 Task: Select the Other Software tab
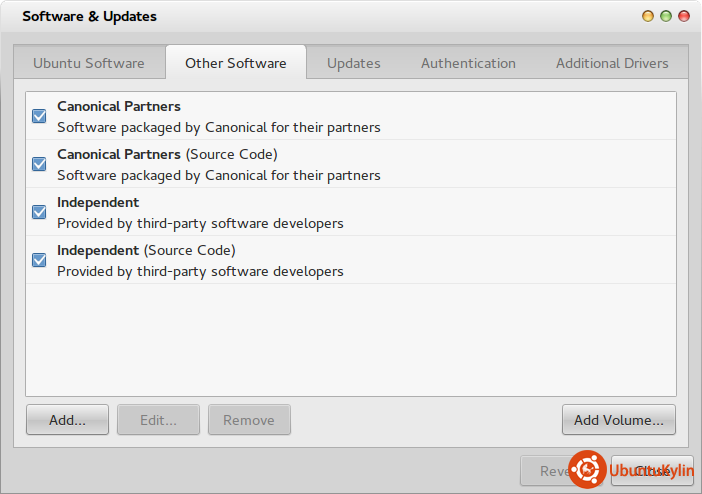coord(236,63)
